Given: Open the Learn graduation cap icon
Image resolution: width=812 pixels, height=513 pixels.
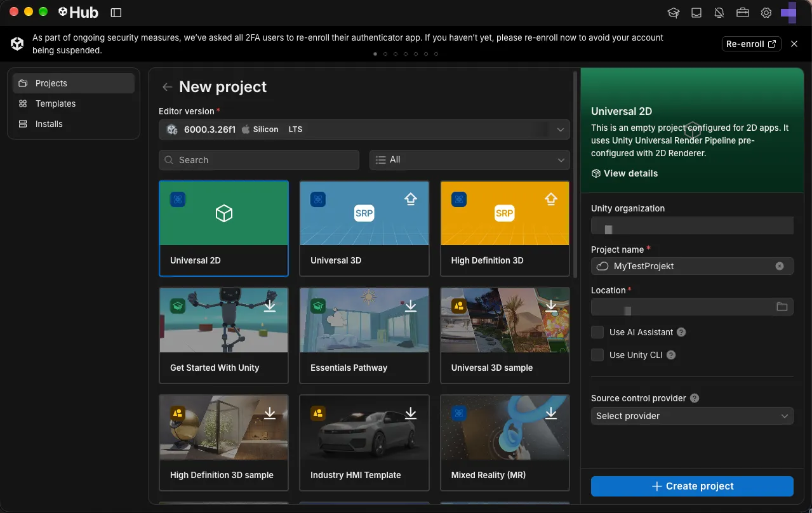Looking at the screenshot, I should [673, 13].
